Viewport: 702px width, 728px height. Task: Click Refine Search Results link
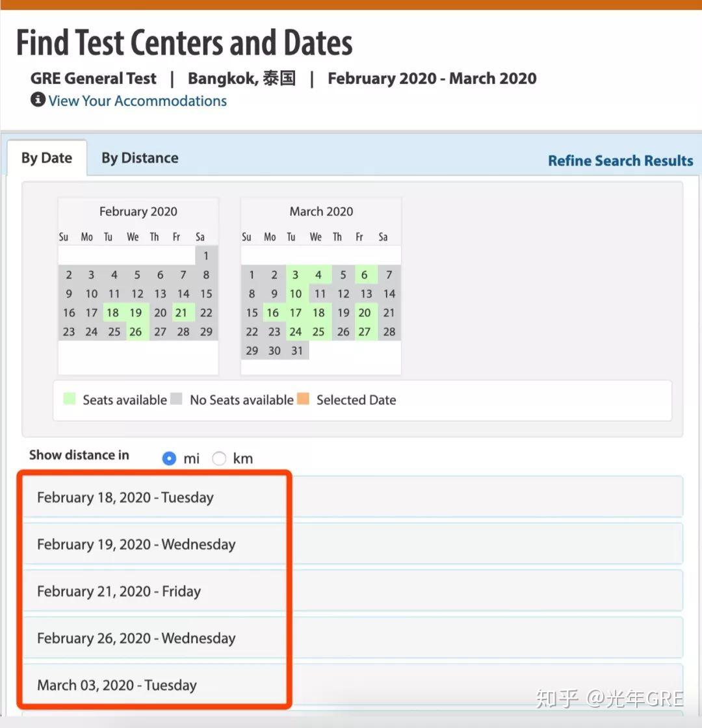[x=620, y=161]
